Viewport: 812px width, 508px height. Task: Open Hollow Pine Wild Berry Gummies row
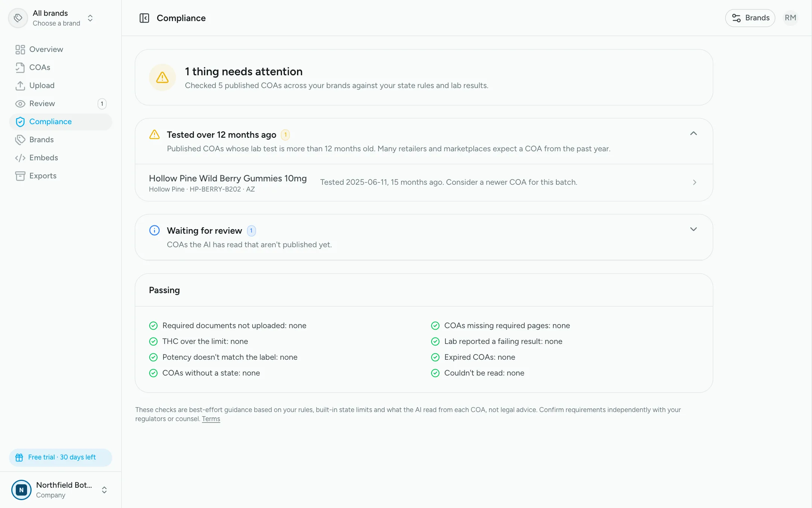(x=424, y=183)
